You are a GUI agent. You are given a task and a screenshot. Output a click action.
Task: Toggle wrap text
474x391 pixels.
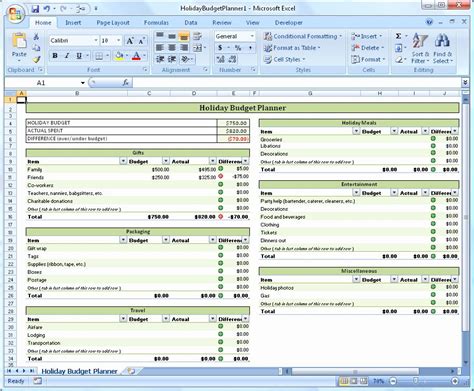[197, 36]
